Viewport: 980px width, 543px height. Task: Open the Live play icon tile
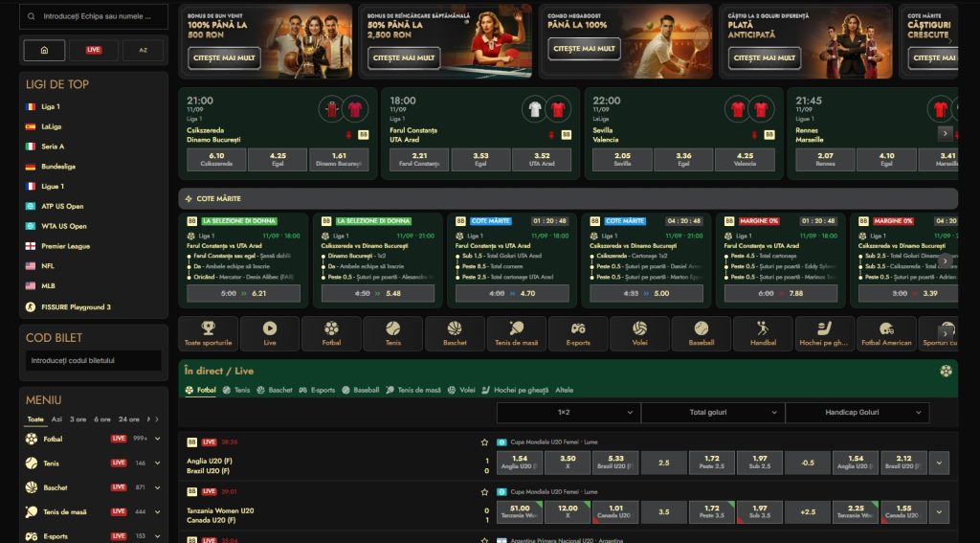(270, 333)
